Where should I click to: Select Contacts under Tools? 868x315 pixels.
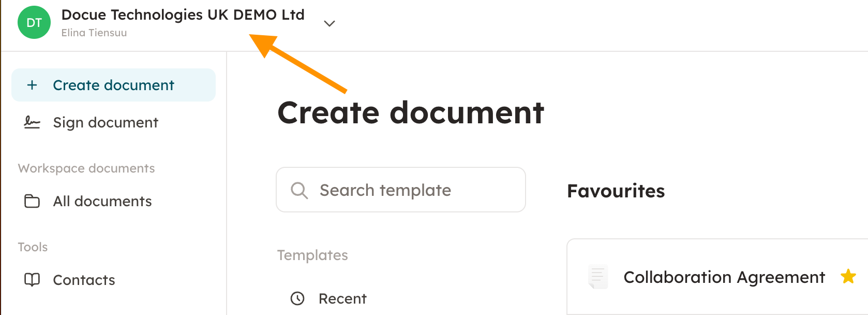[x=84, y=280]
